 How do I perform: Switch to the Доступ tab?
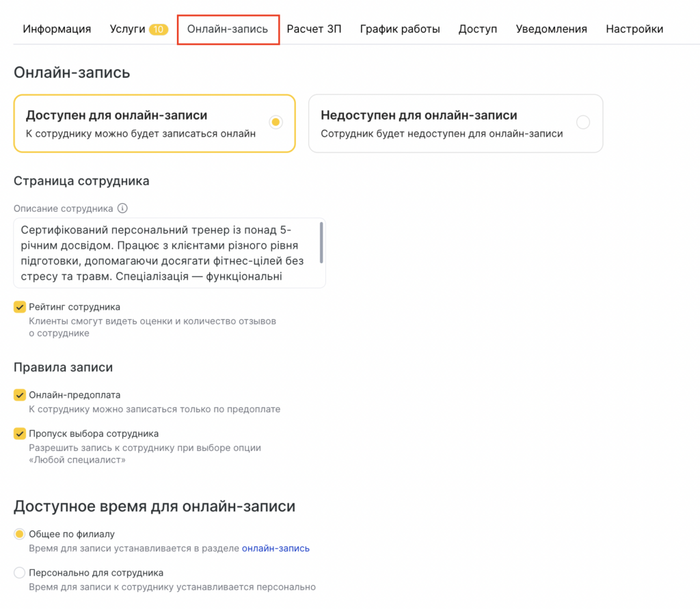click(478, 29)
